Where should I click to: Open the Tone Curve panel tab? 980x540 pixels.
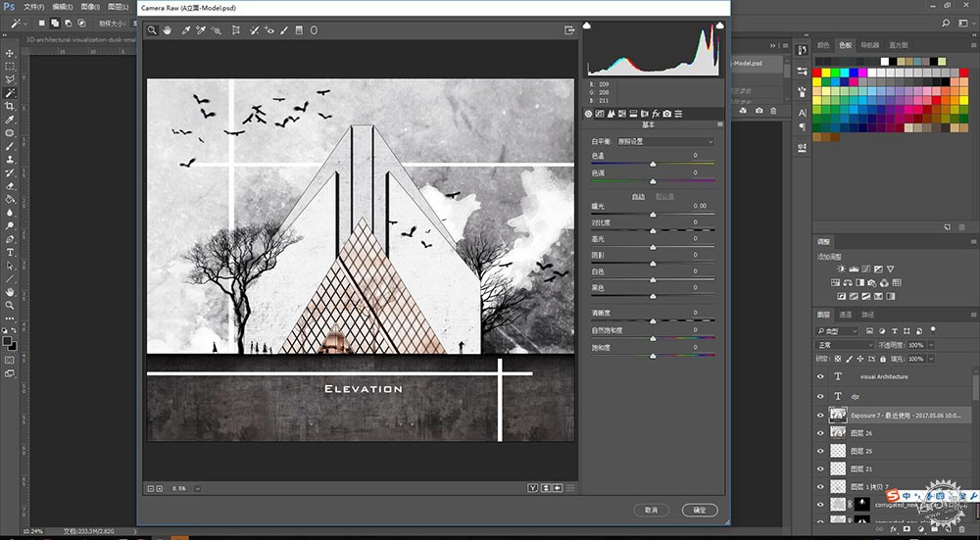pos(600,114)
